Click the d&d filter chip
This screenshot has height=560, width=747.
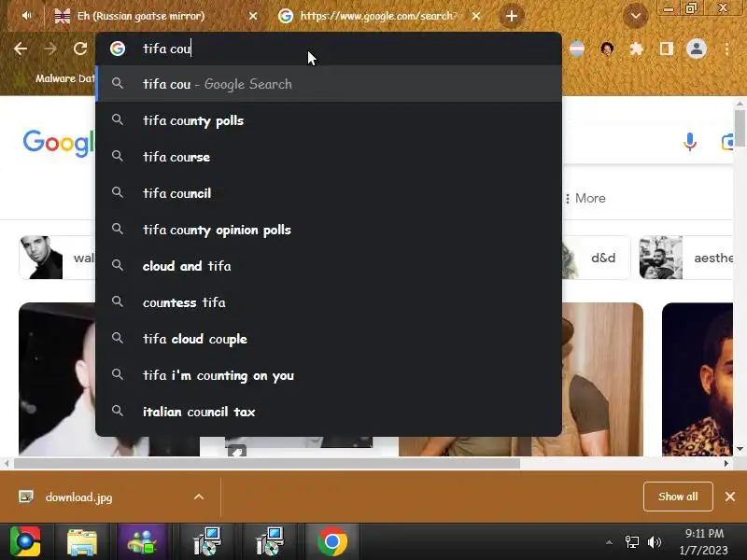click(597, 258)
